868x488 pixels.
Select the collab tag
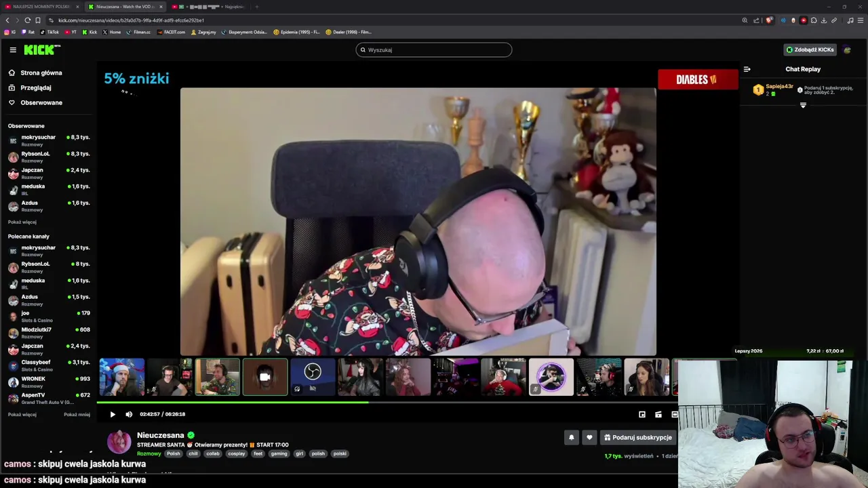213,453
